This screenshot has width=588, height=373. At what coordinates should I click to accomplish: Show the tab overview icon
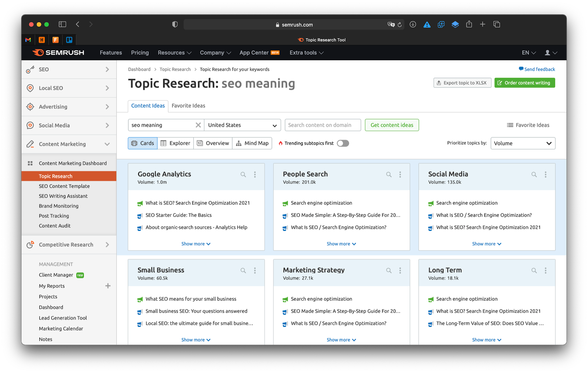click(496, 24)
